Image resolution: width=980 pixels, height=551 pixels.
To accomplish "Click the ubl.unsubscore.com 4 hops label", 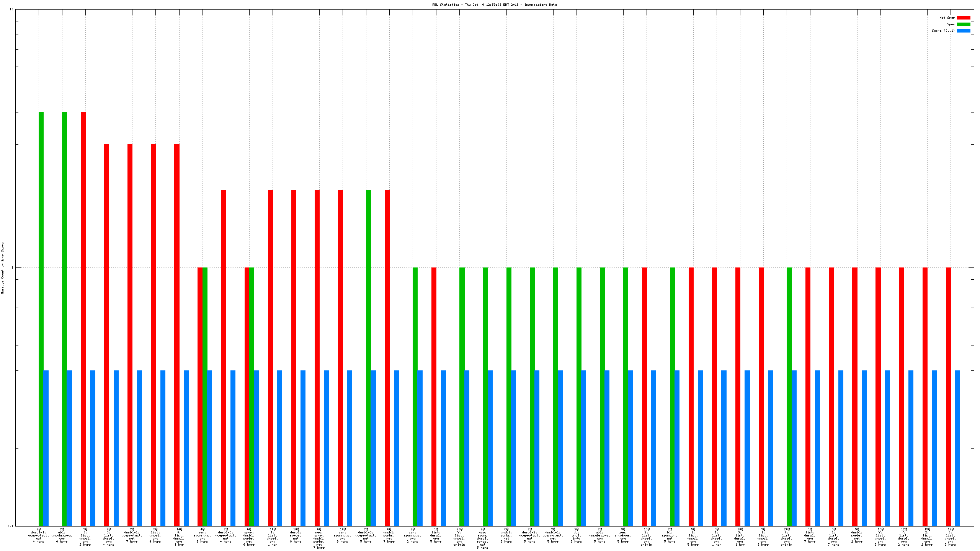I will (62, 535).
